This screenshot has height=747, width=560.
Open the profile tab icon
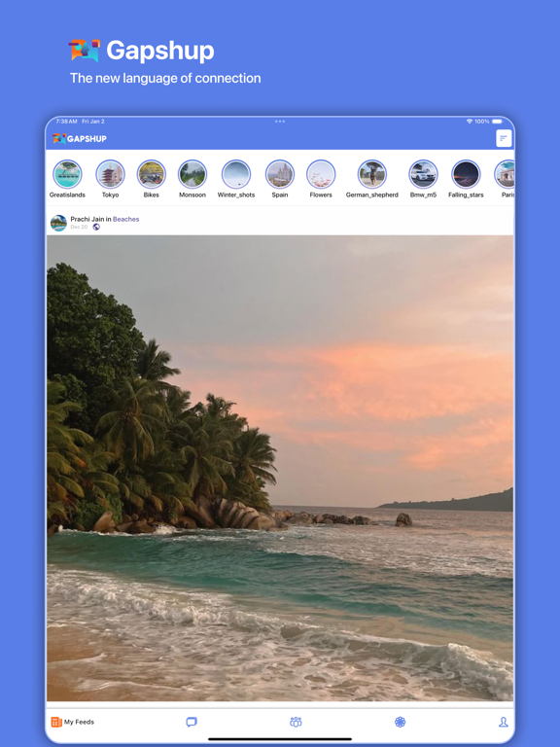504,722
